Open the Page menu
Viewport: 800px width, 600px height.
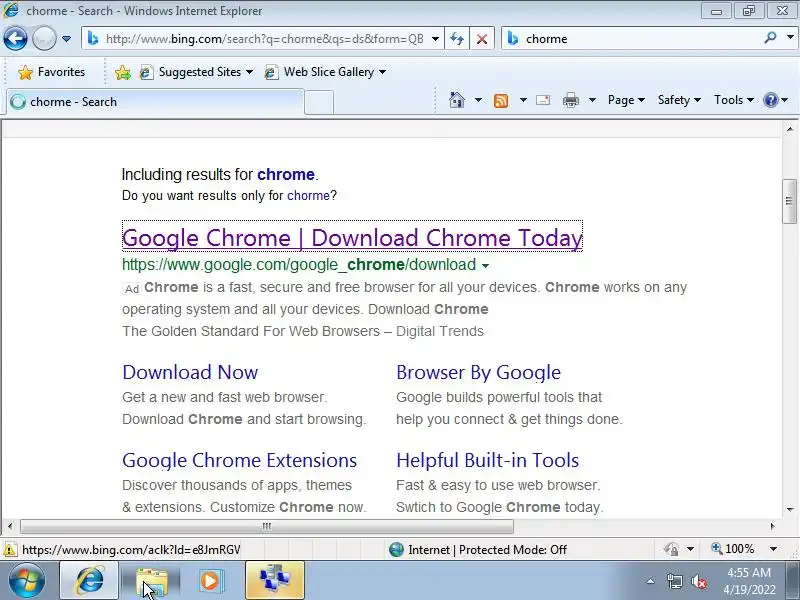626,100
